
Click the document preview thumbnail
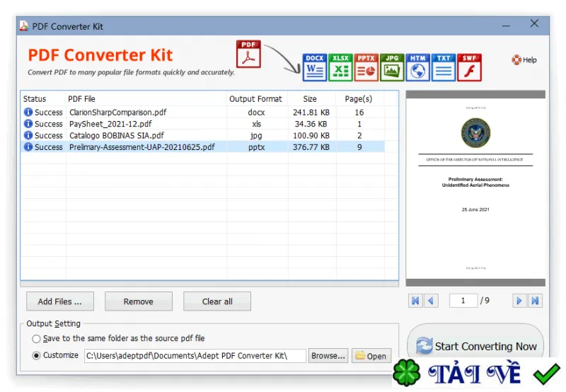click(x=475, y=188)
